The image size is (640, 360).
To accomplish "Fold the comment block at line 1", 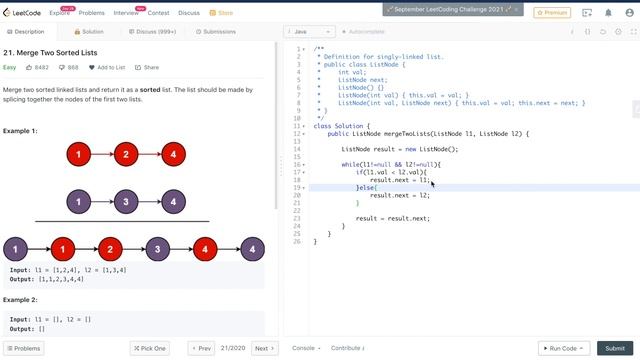I will [304, 49].
